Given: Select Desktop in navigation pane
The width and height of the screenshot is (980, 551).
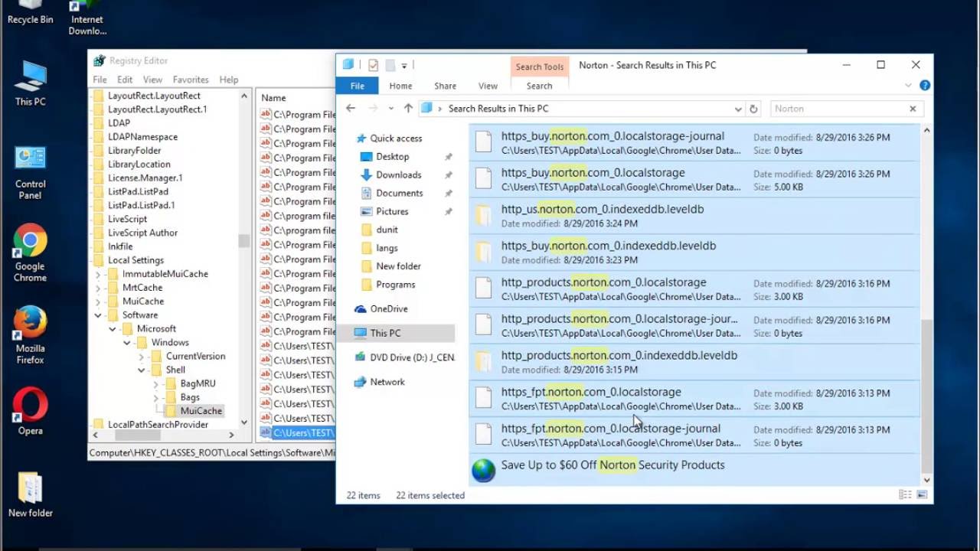Looking at the screenshot, I should [392, 157].
